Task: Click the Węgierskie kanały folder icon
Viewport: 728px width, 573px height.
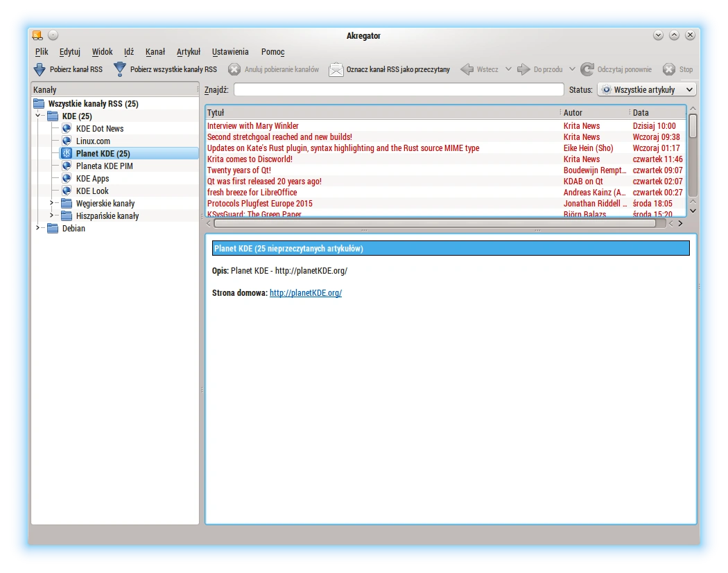Action: point(67,203)
